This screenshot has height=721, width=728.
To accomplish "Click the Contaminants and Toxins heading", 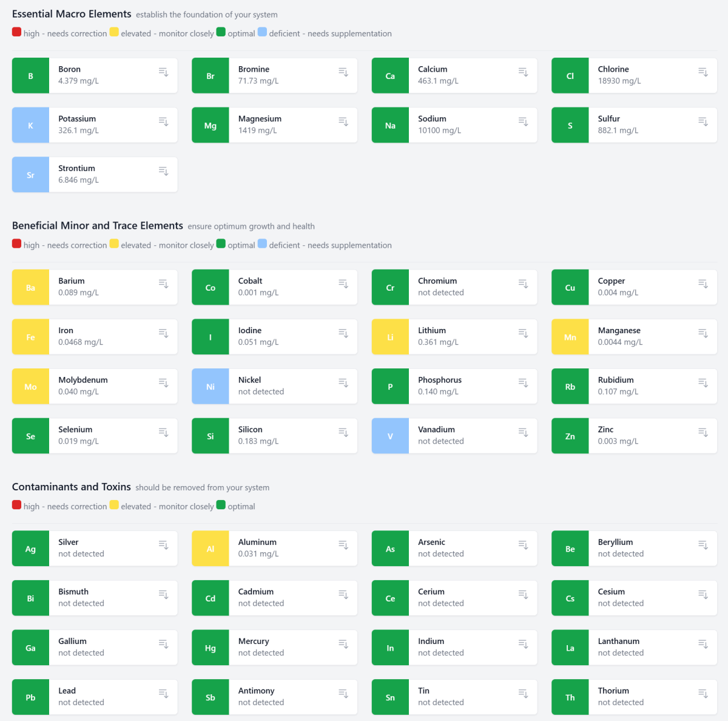I will pyautogui.click(x=72, y=487).
